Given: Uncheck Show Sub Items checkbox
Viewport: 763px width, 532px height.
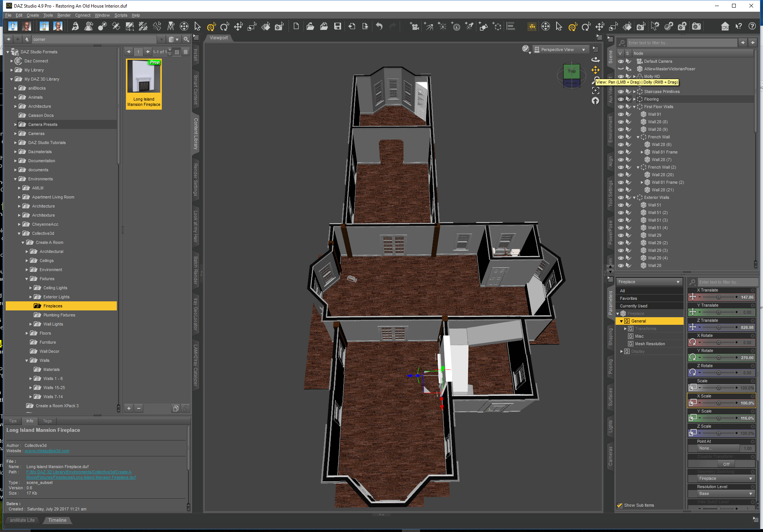Looking at the screenshot, I should (x=620, y=505).
